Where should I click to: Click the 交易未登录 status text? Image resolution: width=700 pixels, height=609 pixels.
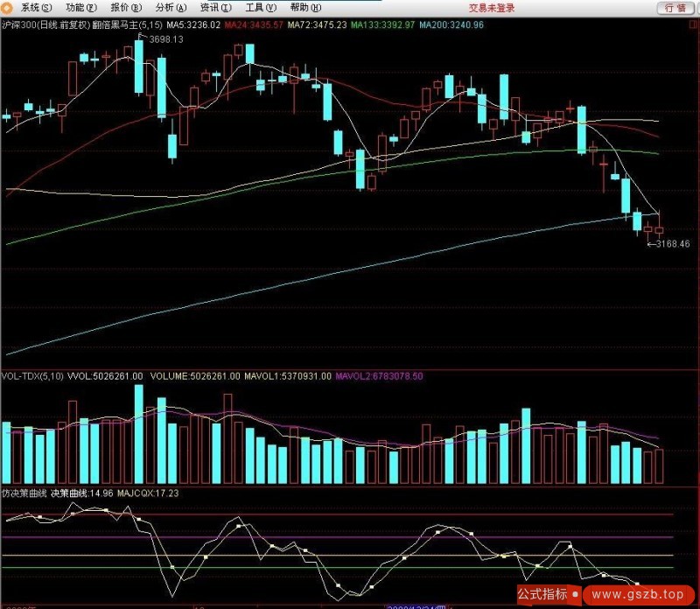pos(491,8)
